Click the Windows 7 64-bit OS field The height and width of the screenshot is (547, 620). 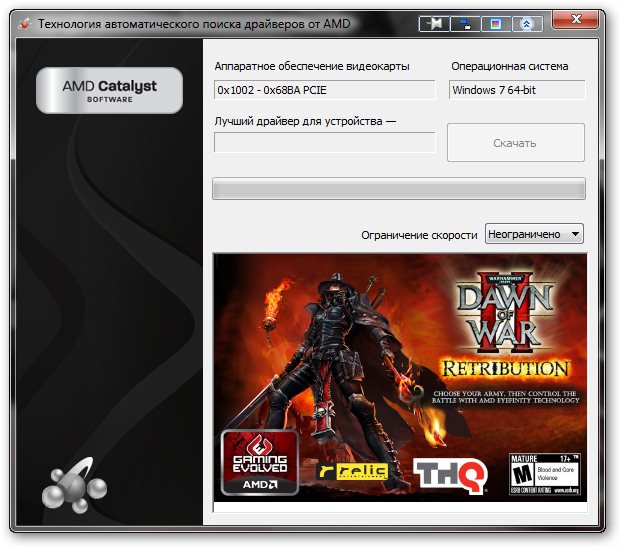point(517,90)
